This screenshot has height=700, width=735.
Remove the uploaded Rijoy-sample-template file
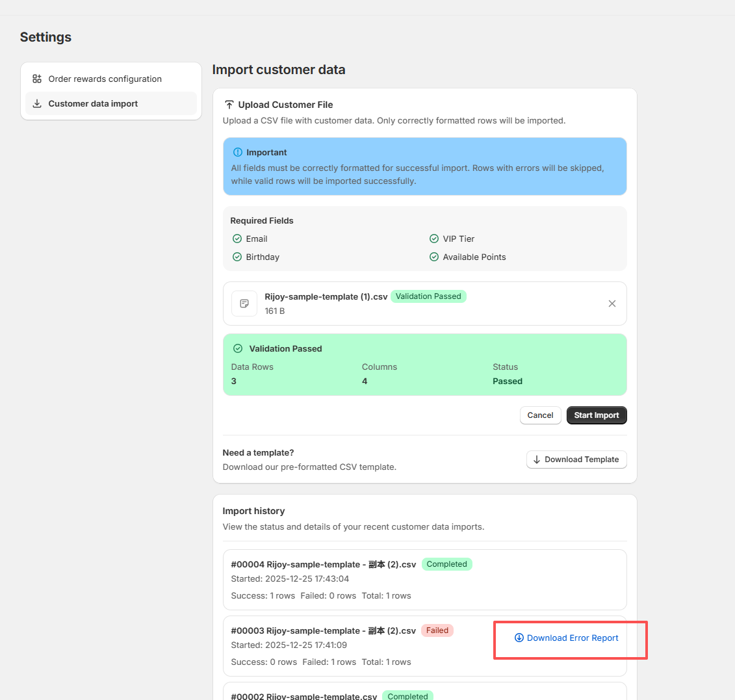click(612, 304)
